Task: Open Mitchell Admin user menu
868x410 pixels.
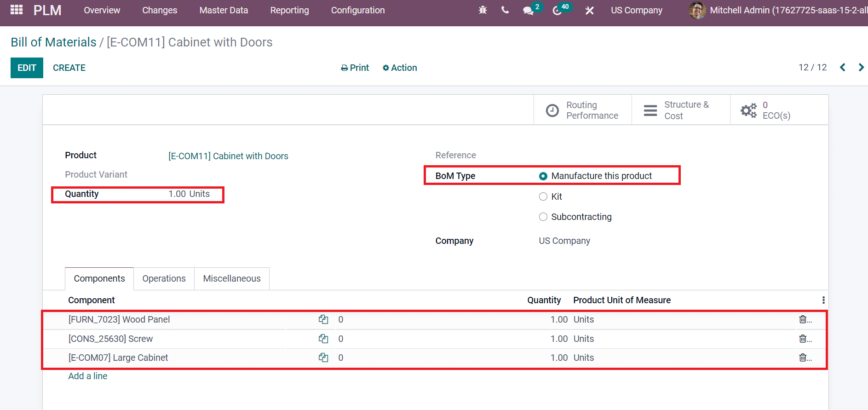Action: 777,10
